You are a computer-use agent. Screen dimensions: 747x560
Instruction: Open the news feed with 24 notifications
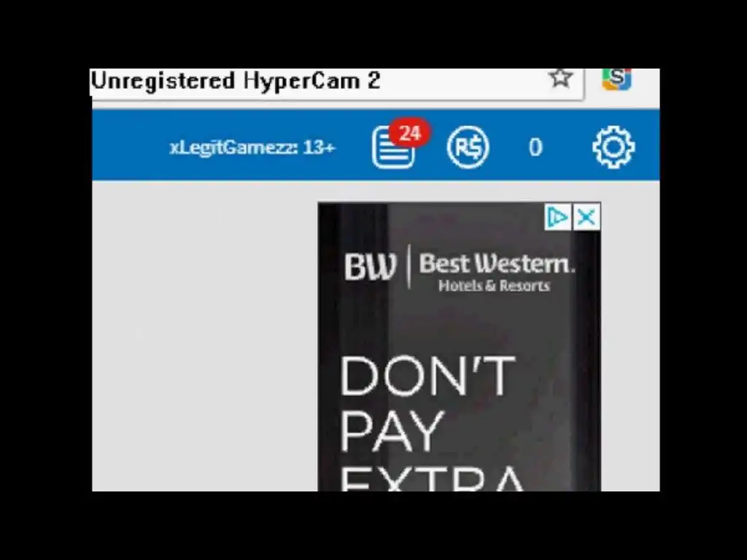point(393,147)
